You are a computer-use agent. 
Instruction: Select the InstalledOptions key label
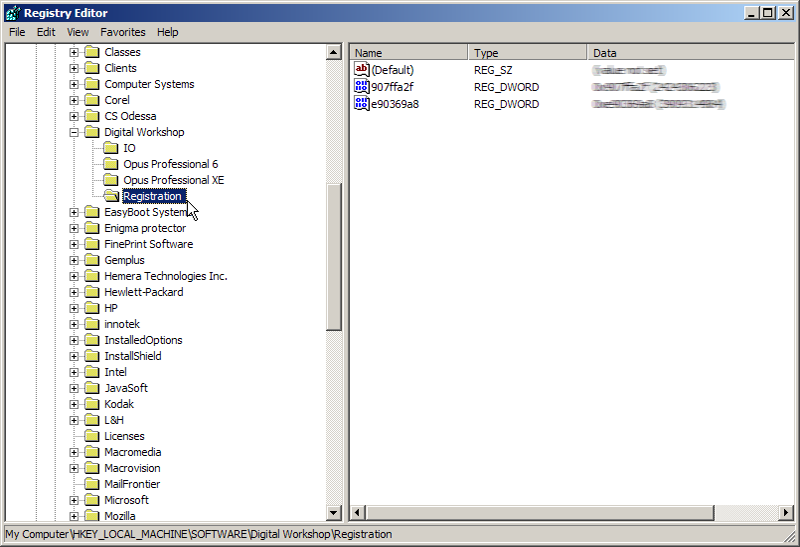pos(143,340)
